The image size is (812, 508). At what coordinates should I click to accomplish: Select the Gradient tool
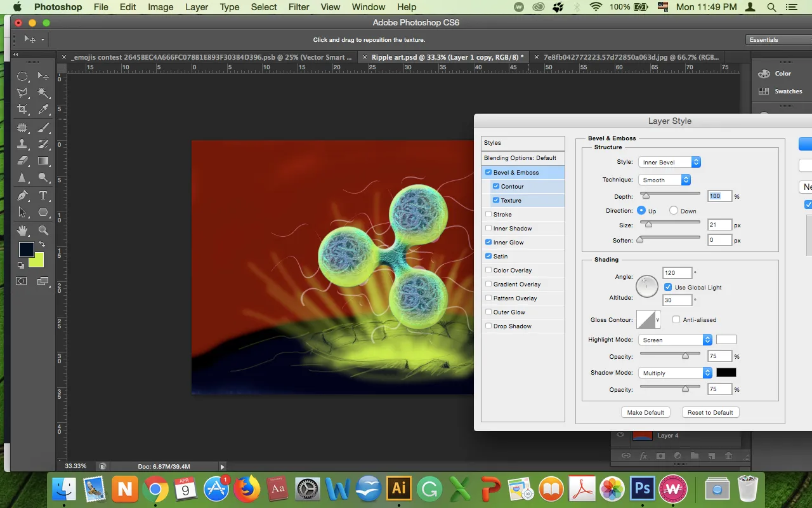point(43,161)
